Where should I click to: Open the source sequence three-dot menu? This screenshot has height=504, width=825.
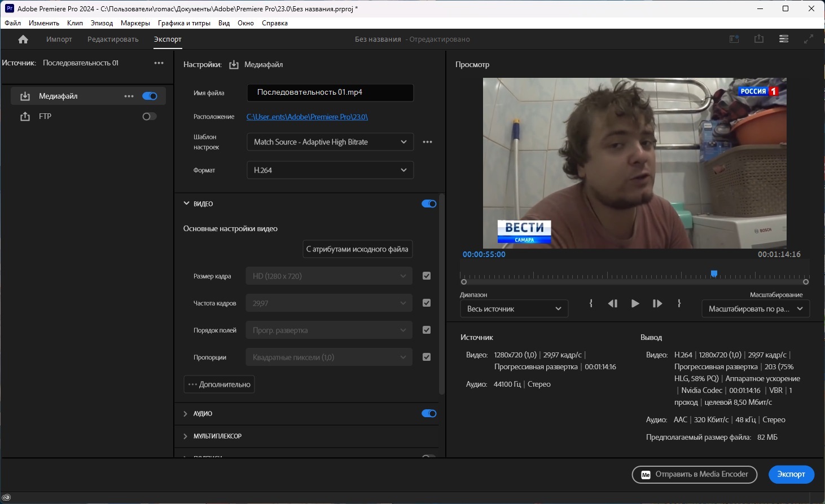point(159,63)
